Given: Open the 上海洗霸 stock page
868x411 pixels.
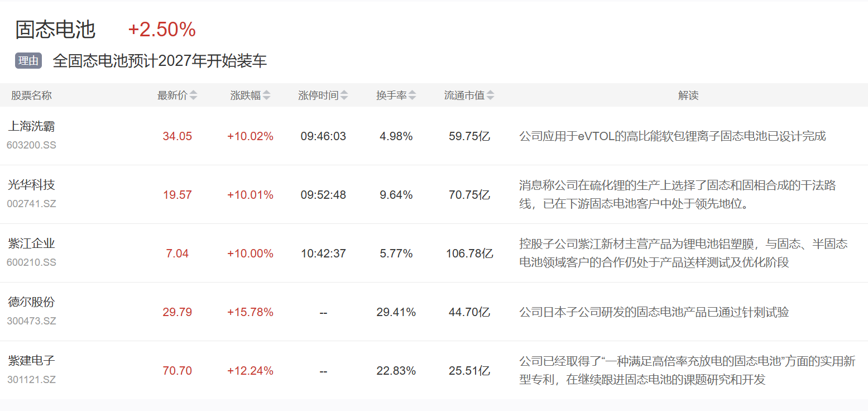Looking at the screenshot, I should (31, 126).
